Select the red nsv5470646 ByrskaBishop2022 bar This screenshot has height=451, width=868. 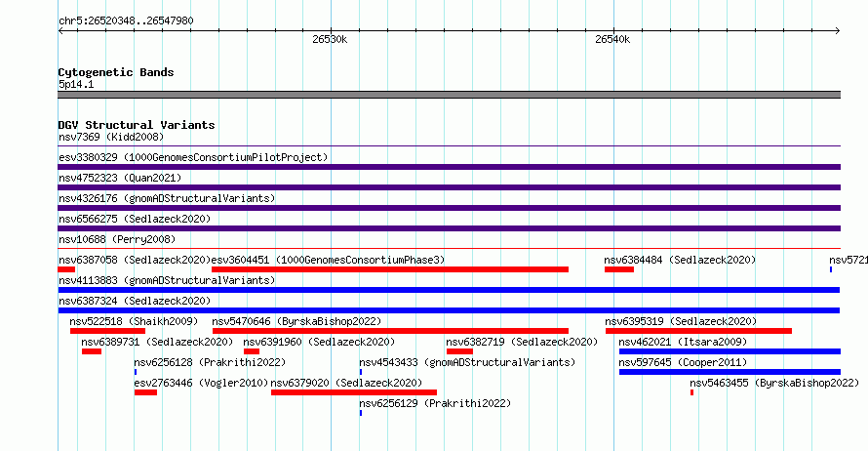(x=390, y=331)
